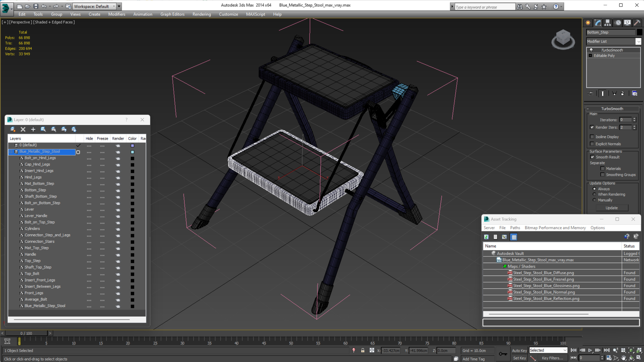This screenshot has height=362, width=644.
Task: Click configure modifier sets icon
Action: click(635, 93)
